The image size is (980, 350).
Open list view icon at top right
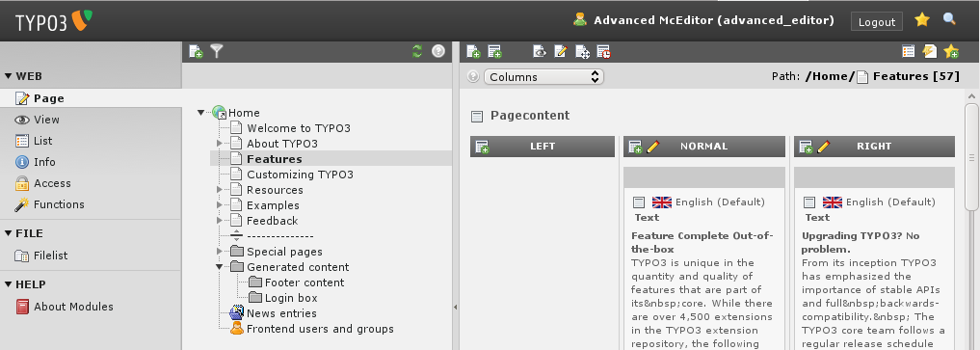pos(908,51)
